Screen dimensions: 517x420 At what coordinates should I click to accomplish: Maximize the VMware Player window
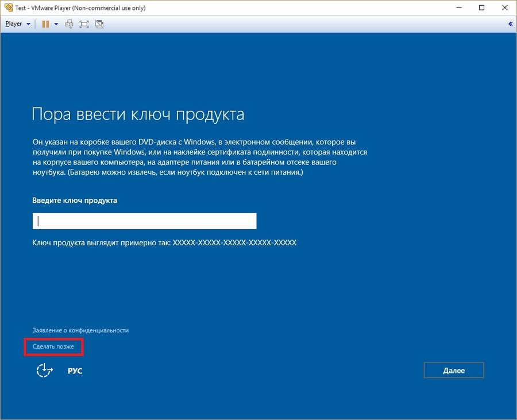click(x=481, y=7)
